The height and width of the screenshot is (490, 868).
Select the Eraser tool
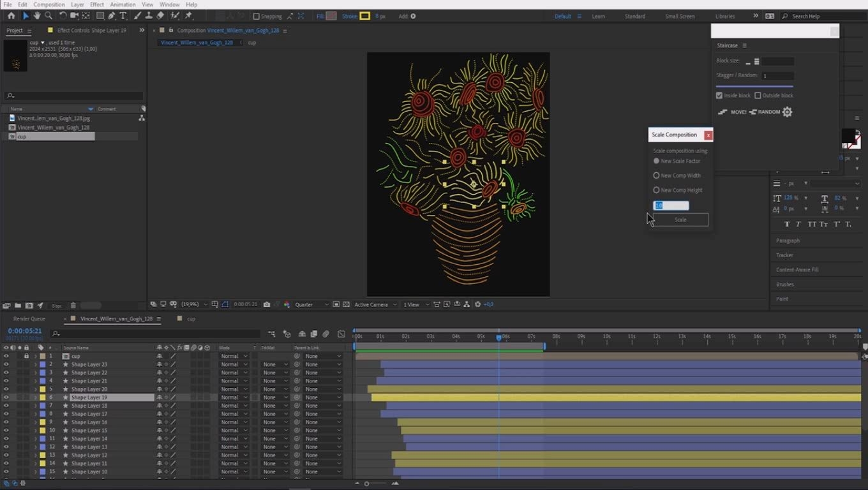click(160, 16)
